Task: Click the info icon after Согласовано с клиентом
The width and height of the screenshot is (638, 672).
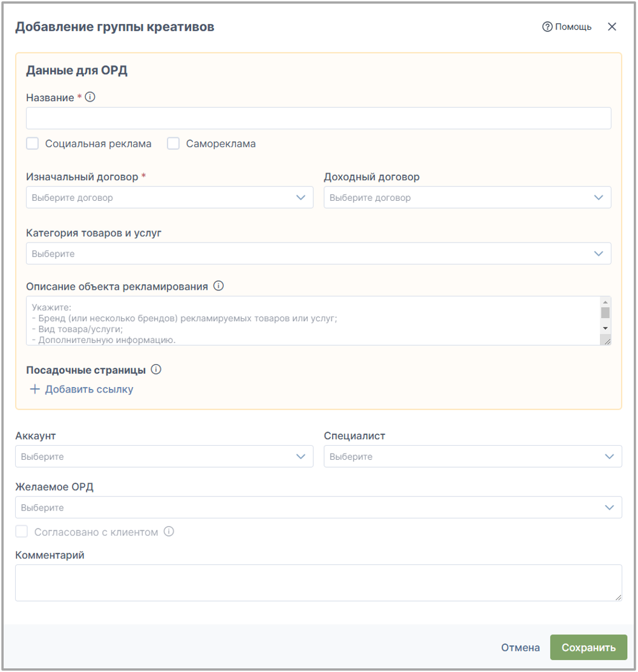Action: [169, 532]
